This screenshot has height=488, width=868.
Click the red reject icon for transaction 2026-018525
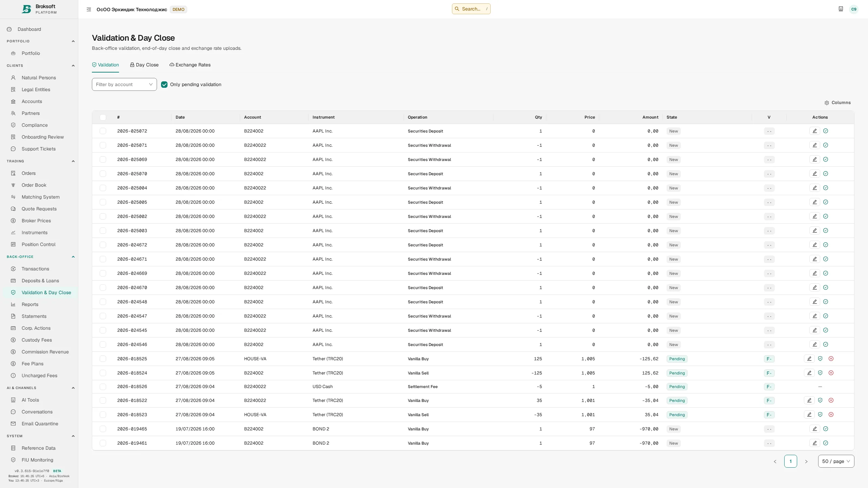click(x=831, y=359)
